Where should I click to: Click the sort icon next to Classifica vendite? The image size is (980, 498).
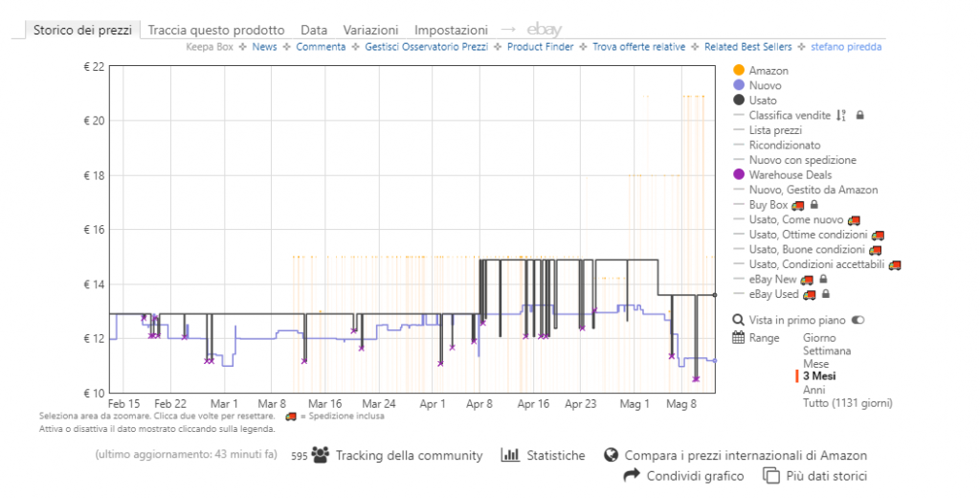point(841,115)
